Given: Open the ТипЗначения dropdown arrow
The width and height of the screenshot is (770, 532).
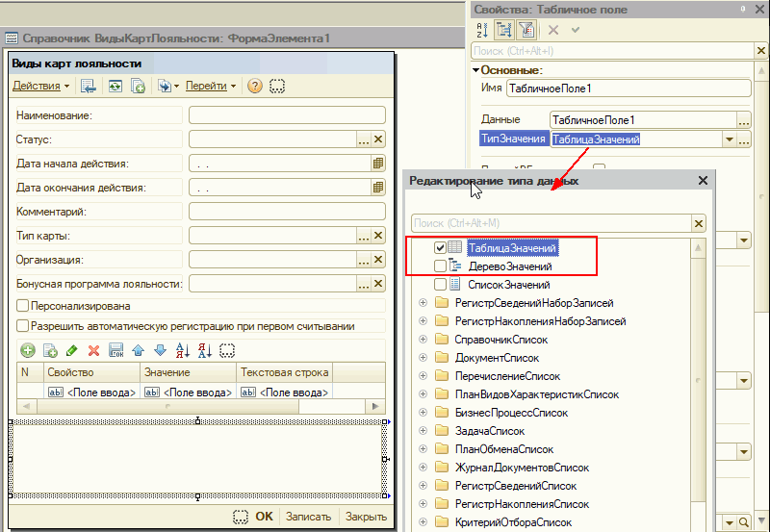Looking at the screenshot, I should (x=730, y=139).
